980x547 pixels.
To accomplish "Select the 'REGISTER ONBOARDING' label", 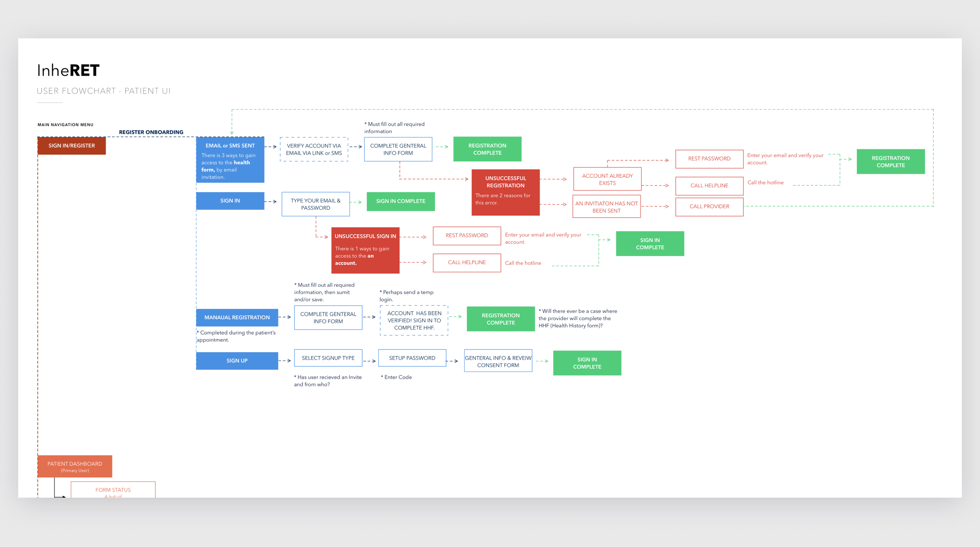I will pyautogui.click(x=151, y=132).
